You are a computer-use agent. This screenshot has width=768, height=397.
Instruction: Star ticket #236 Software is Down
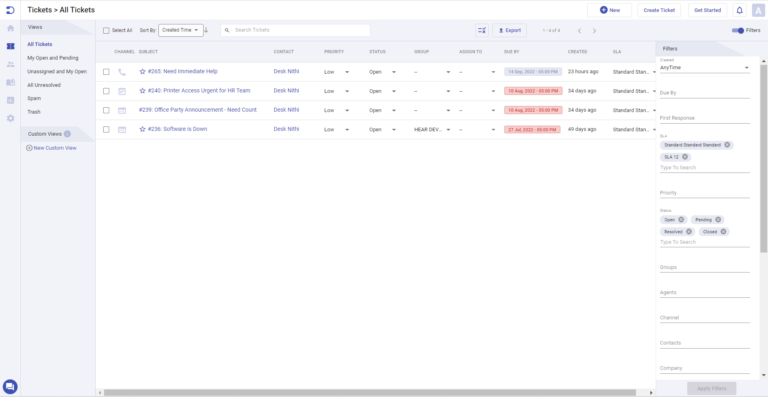tap(143, 129)
